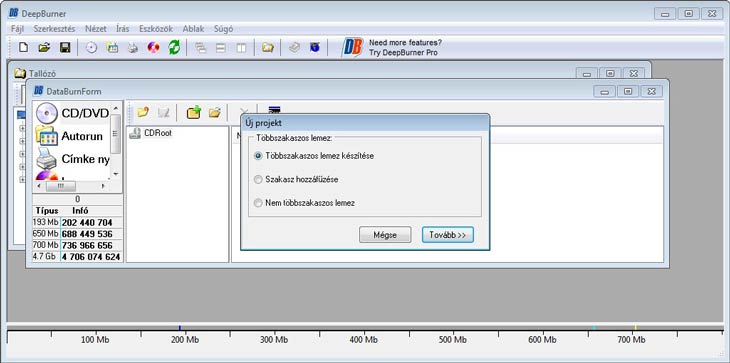Click the cyan 650 Mb marker on size ruler
Screen dimensions: 730x363
coord(594,328)
